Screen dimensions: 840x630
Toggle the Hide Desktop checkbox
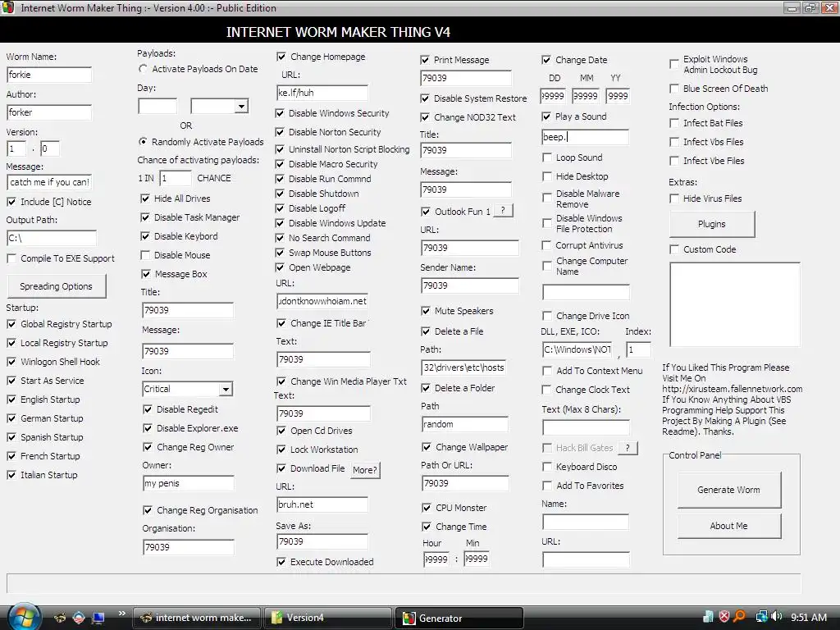pyautogui.click(x=547, y=176)
